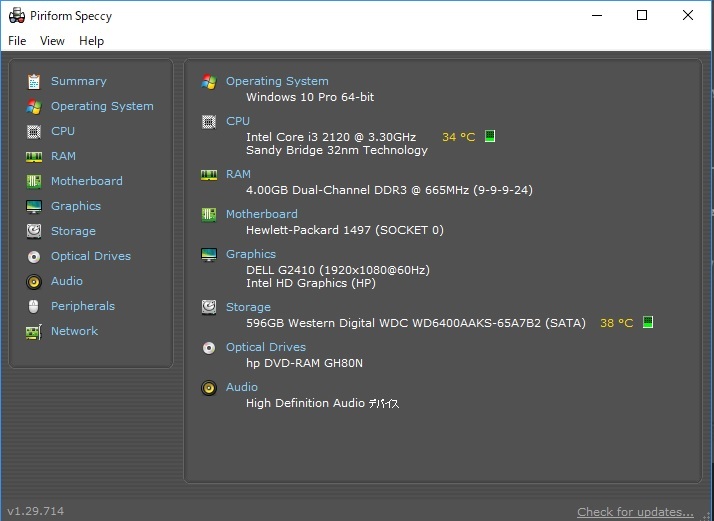Image resolution: width=714 pixels, height=521 pixels.
Task: Click the Check for updates link
Action: pos(635,512)
